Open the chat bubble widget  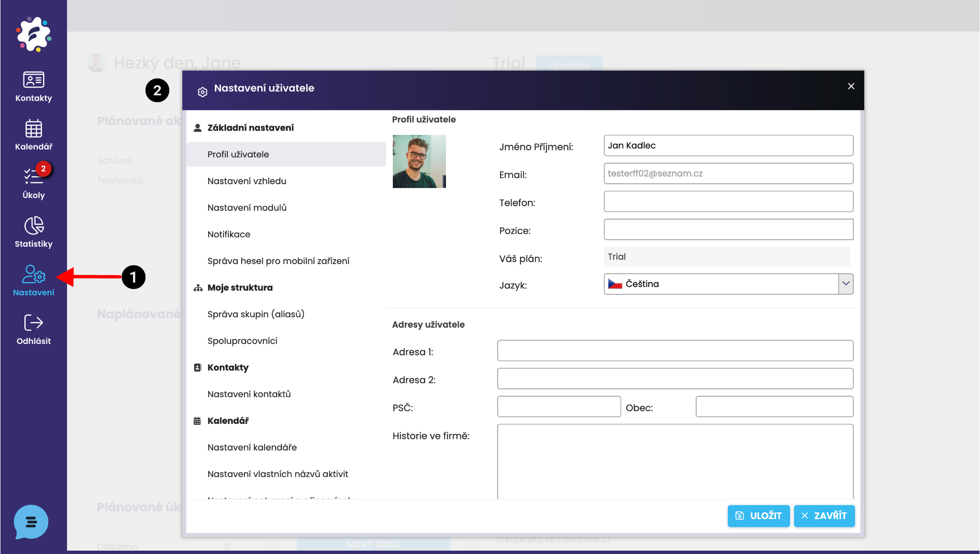click(31, 521)
